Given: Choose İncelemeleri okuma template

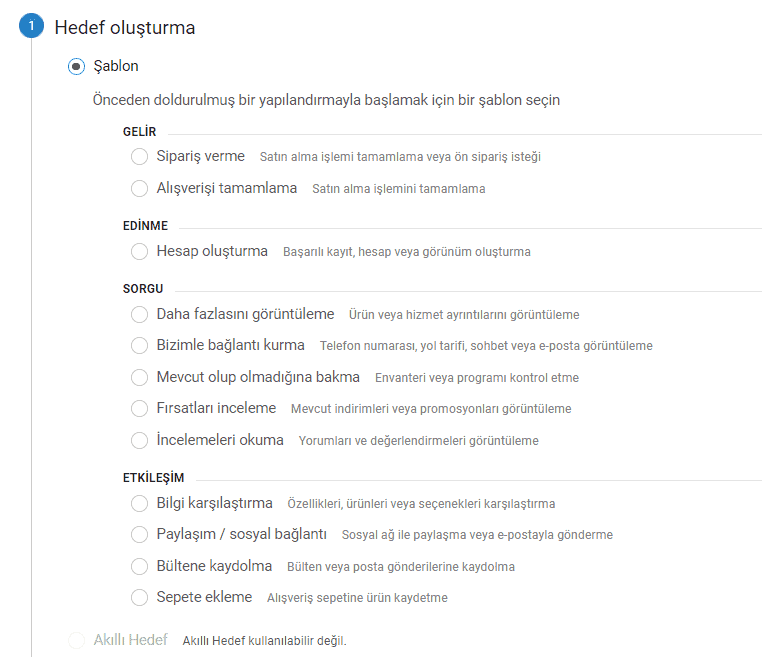Looking at the screenshot, I should (x=140, y=440).
